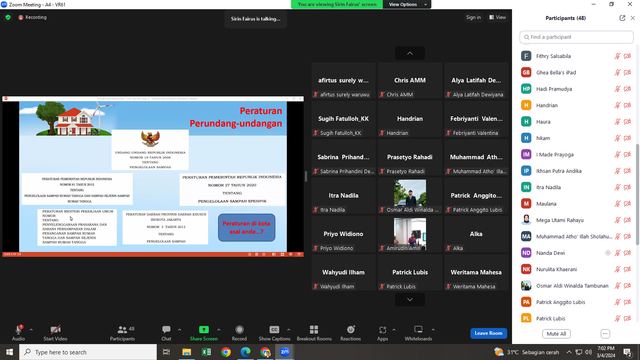Viewport: 640px width, 360px height.
Task: Toggle video icon for Maulana
Action: tap(627, 204)
